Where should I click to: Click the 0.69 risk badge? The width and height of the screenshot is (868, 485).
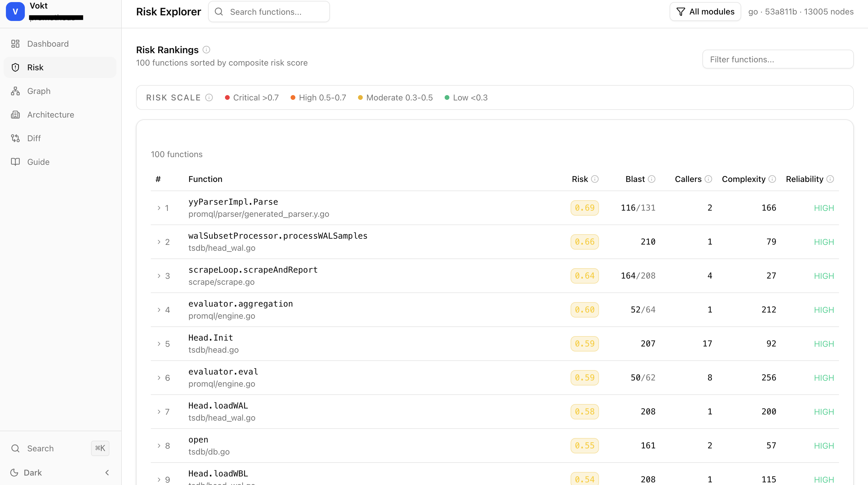[584, 208]
